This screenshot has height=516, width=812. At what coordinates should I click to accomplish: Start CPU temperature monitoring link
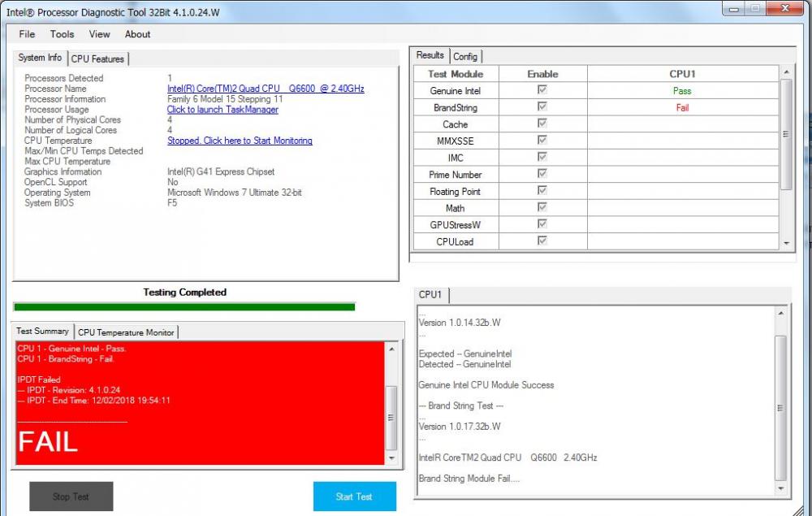coord(240,141)
